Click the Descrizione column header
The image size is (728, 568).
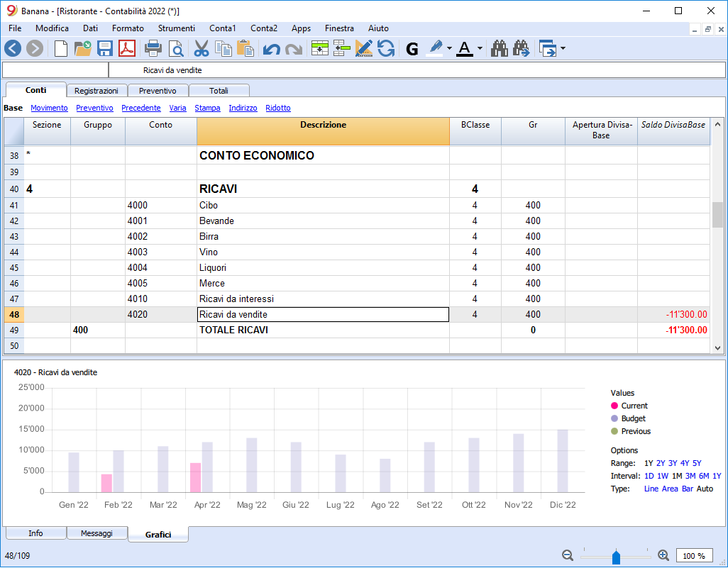(323, 131)
